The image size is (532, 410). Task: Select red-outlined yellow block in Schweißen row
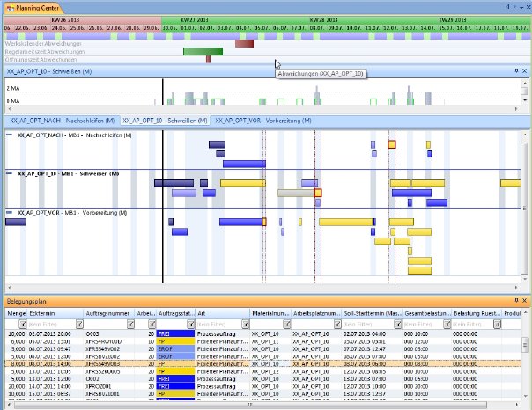[318, 193]
